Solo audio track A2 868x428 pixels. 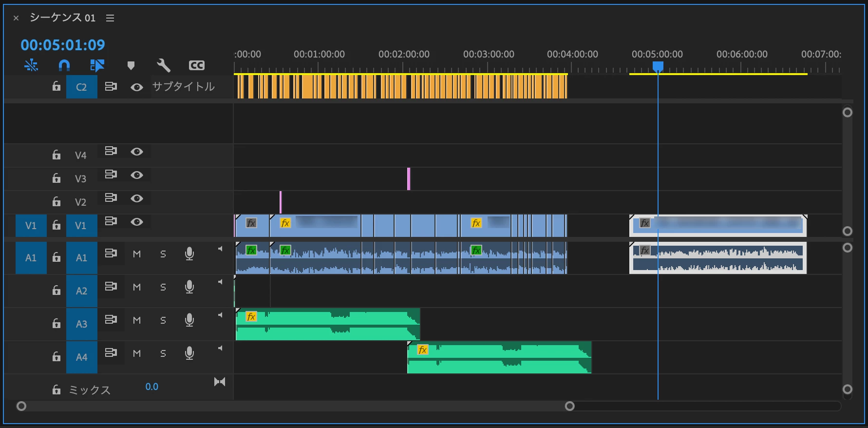coord(163,287)
